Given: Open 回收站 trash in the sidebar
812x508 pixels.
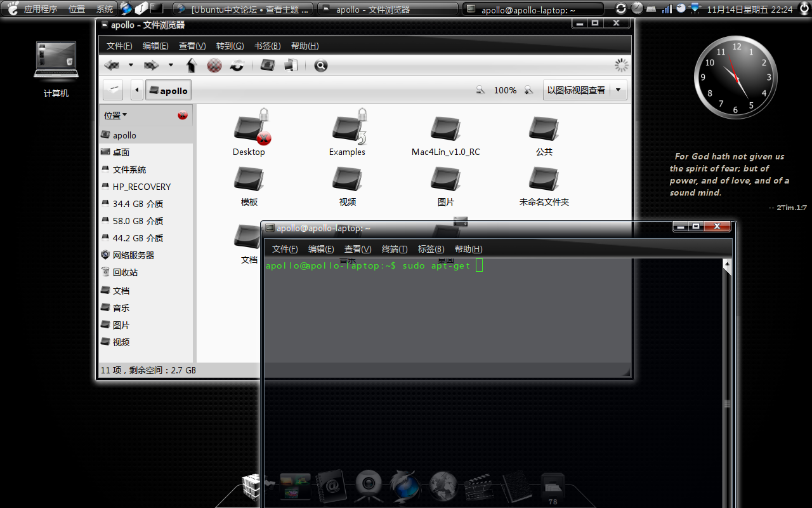Looking at the screenshot, I should click(146, 272).
